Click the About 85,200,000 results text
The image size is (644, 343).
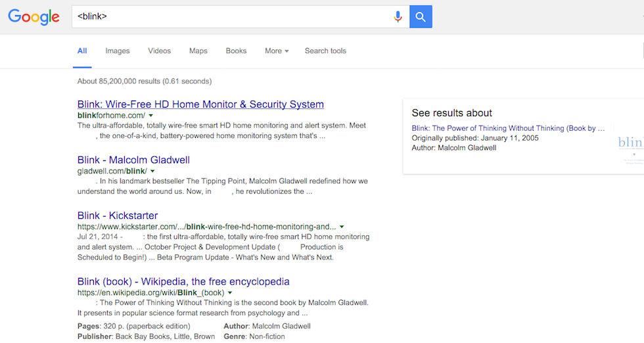[145, 81]
